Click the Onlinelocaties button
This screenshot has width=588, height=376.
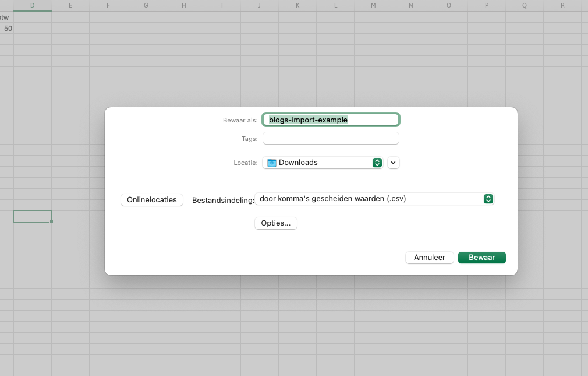[x=151, y=200]
